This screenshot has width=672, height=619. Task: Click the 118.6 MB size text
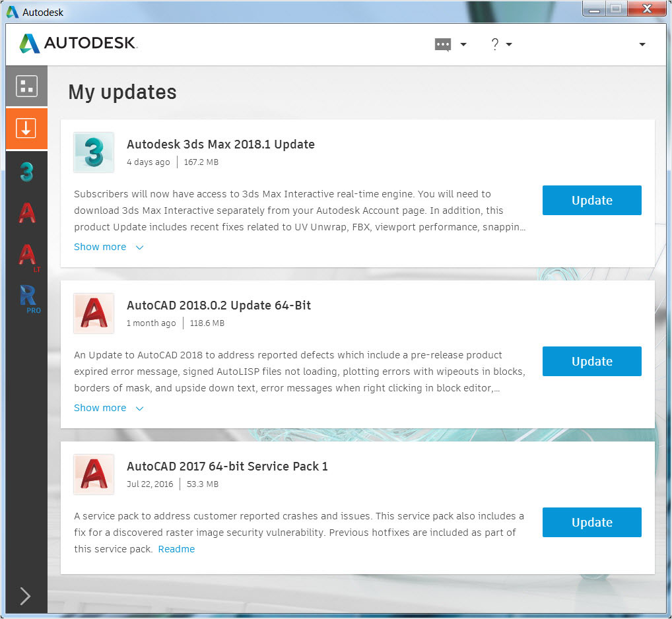pyautogui.click(x=207, y=323)
